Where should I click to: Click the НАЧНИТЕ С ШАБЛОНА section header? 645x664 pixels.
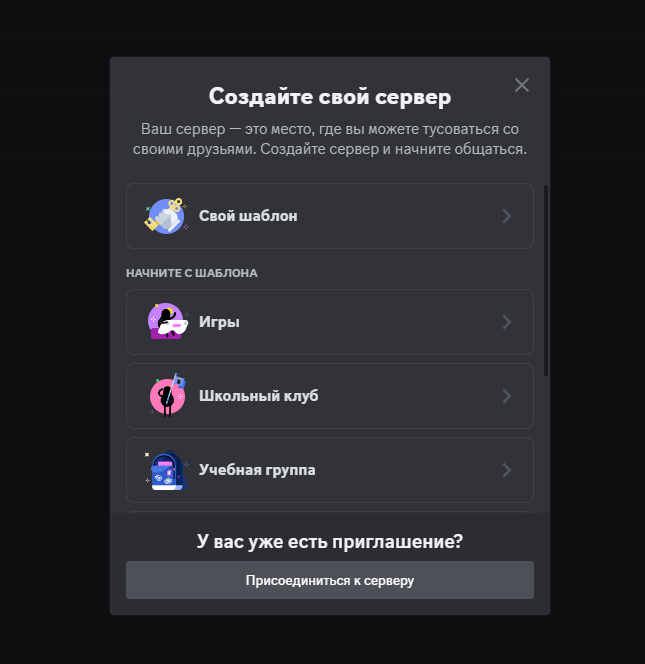(192, 272)
